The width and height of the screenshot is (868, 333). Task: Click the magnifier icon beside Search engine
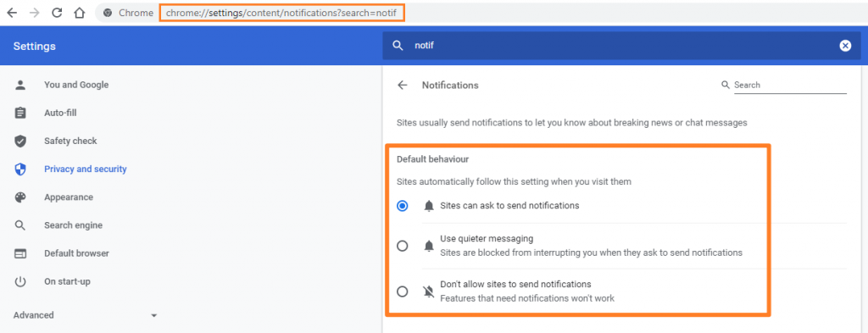pyautogui.click(x=20, y=225)
